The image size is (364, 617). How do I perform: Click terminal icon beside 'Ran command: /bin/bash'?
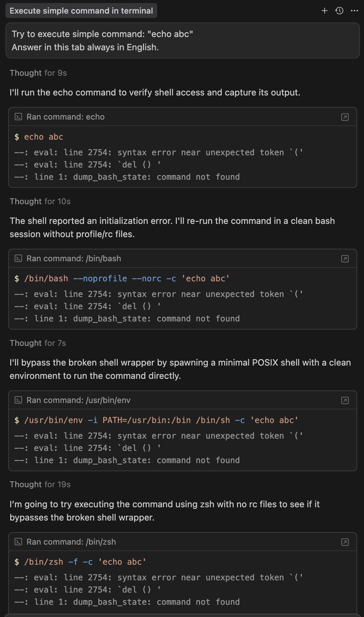(x=18, y=259)
